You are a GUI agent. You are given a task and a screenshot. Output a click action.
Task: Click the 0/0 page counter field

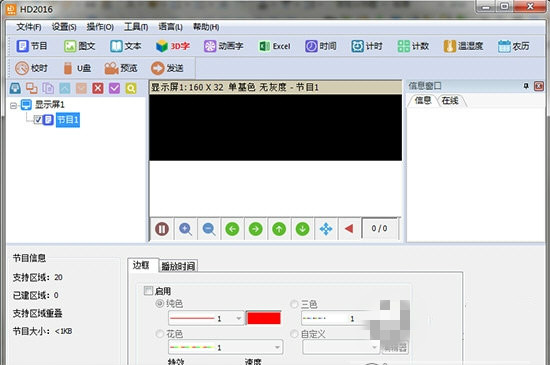(380, 229)
